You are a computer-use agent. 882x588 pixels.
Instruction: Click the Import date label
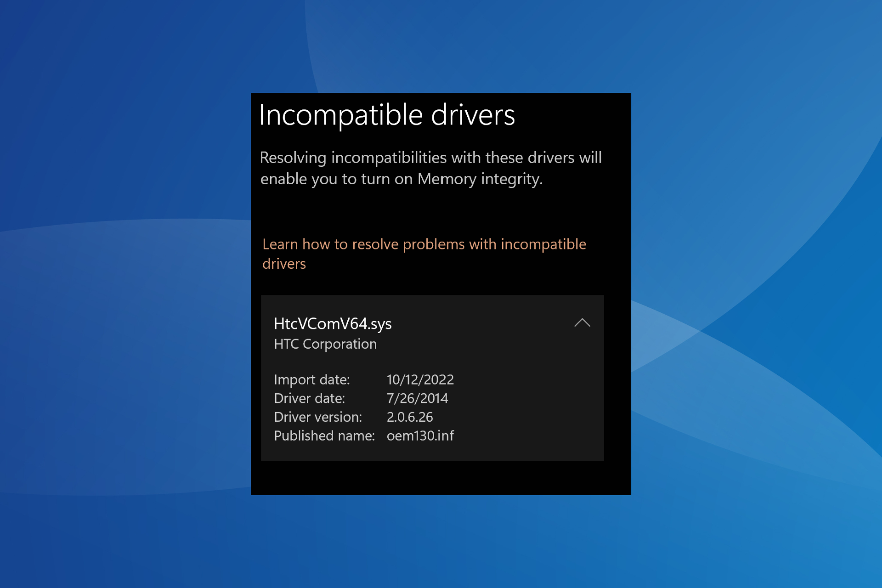click(312, 379)
